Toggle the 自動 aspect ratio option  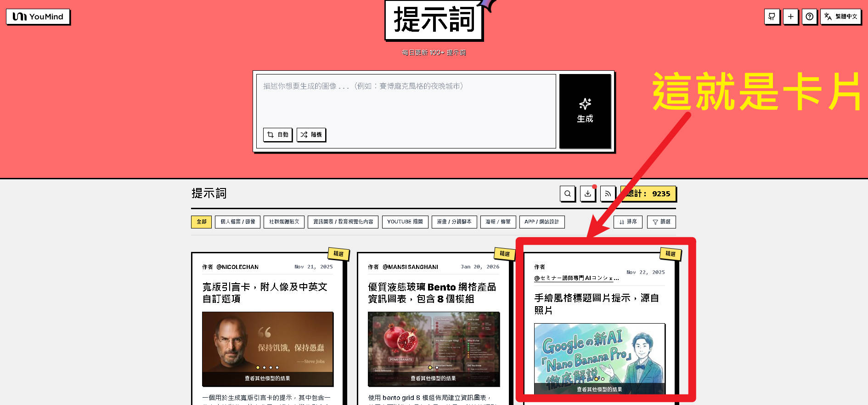coord(278,135)
